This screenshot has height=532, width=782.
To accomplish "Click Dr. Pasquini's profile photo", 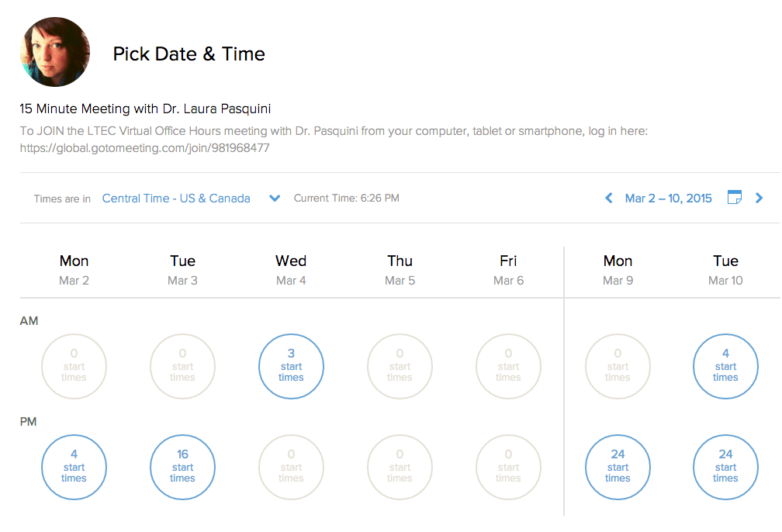I will pyautogui.click(x=55, y=52).
